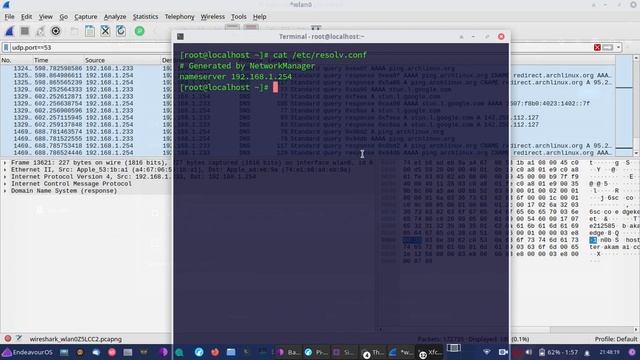The height and width of the screenshot is (360, 640).
Task: Click the display filter bookmark icon
Action: 6,48
